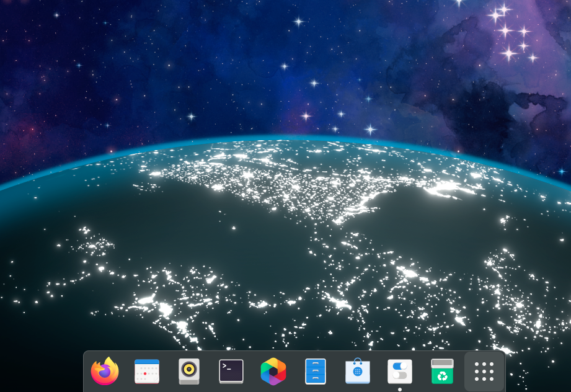Viewport: 571px width, 392px height.
Task: Open the green recycle Trash icon
Action: coord(442,372)
